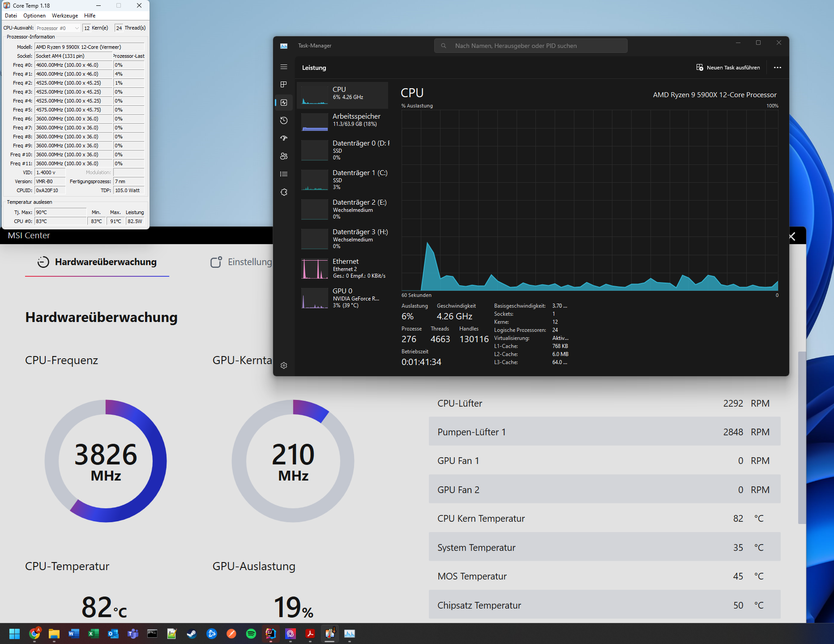This screenshot has height=644, width=834.
Task: Open the Processes page in Task Manager
Action: pos(284,85)
